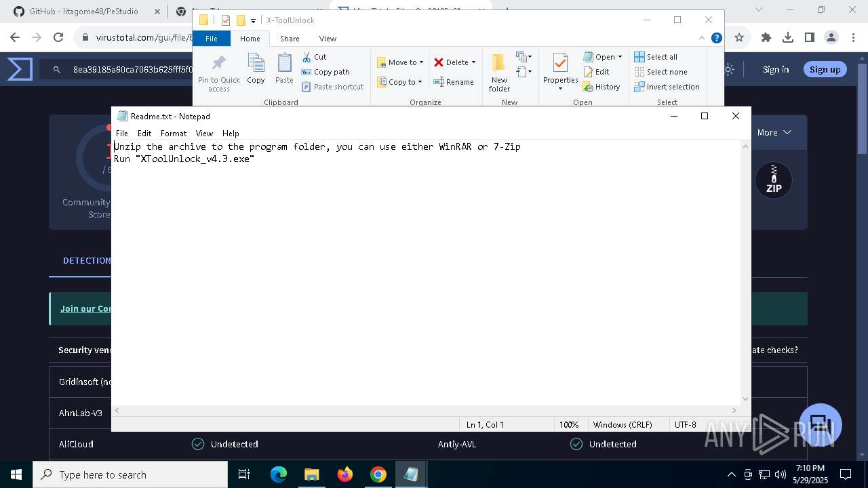Screen dimensions: 868x488
Task: Go back in Chrome
Action: pyautogui.click(x=15, y=37)
